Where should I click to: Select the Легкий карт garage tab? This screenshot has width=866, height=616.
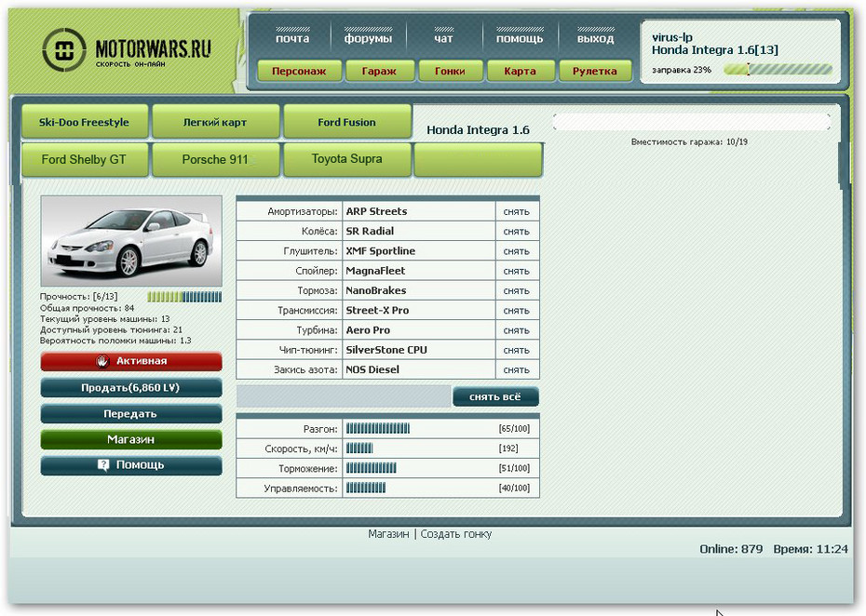pos(215,122)
